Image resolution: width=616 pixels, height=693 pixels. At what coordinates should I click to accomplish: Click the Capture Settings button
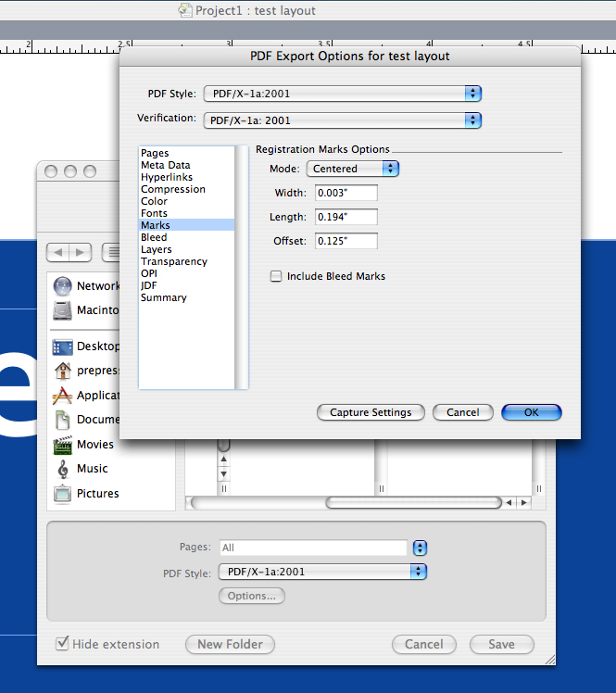click(371, 412)
